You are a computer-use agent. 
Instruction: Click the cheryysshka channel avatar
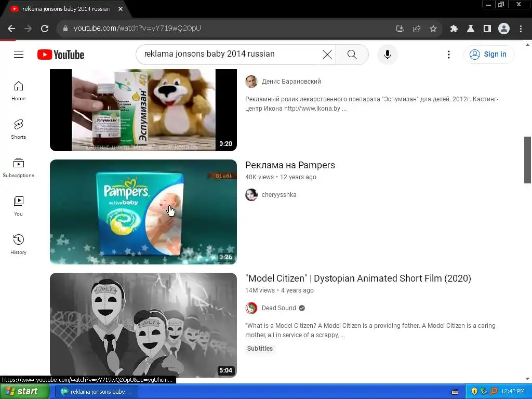(x=251, y=195)
